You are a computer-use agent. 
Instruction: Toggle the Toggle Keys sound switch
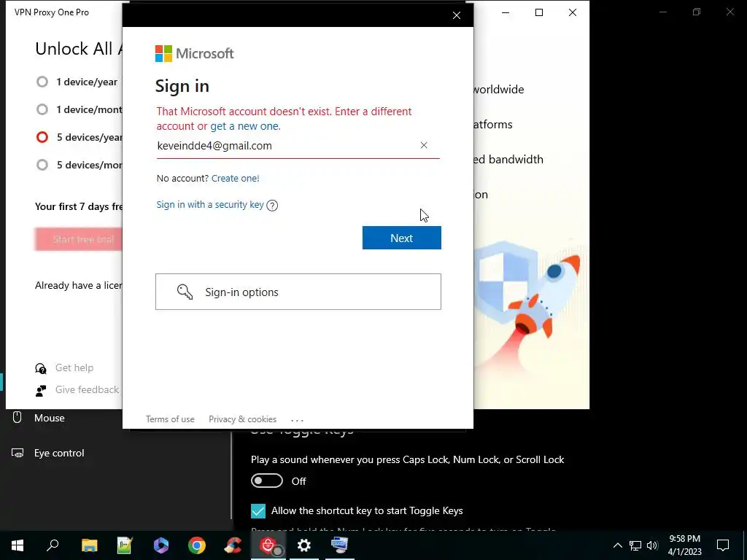click(x=267, y=481)
